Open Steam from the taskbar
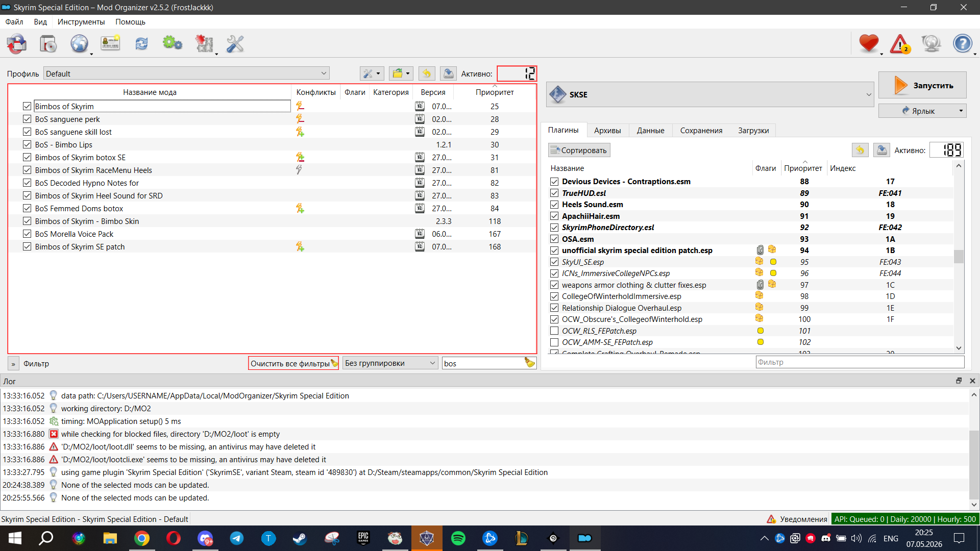This screenshot has width=980, height=551. point(300,538)
